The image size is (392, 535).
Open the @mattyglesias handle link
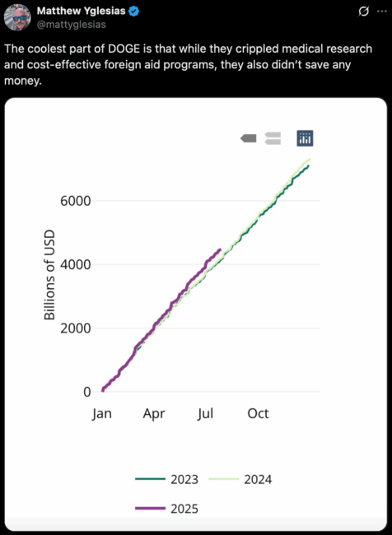click(x=72, y=25)
